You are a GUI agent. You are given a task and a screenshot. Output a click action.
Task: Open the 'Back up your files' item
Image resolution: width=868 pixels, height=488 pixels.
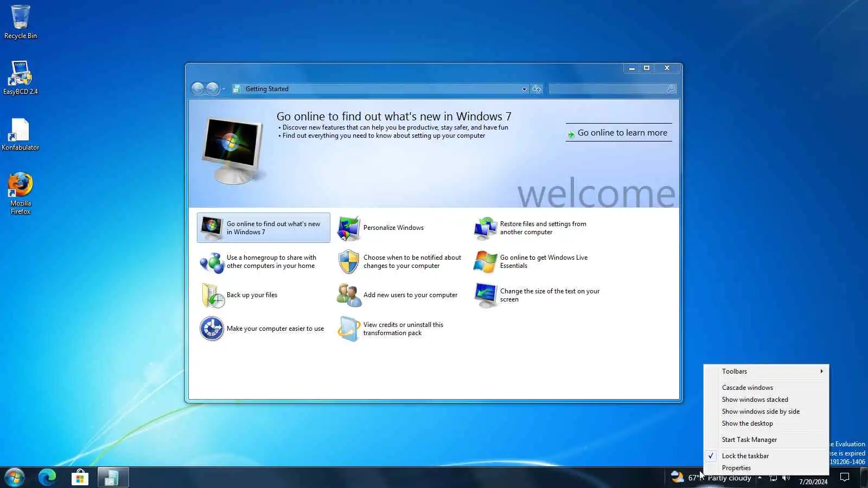239,296
